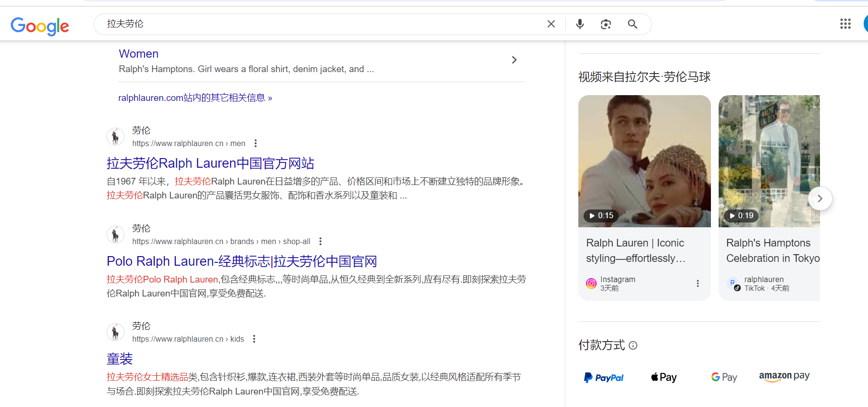Expand Women sitelink chevron arrow

(514, 60)
